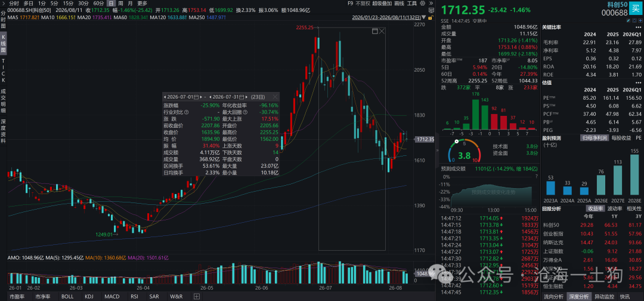Image resolution: width=644 pixels, height=301 pixels.
Task: Maximize the interval selection box on the chart
Action: coord(374,31)
